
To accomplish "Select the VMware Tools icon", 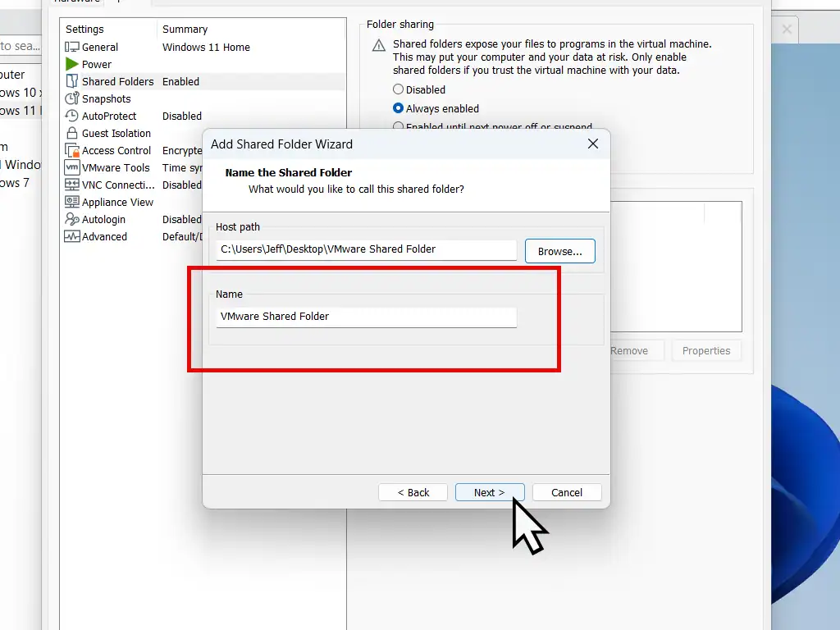I will [x=72, y=167].
